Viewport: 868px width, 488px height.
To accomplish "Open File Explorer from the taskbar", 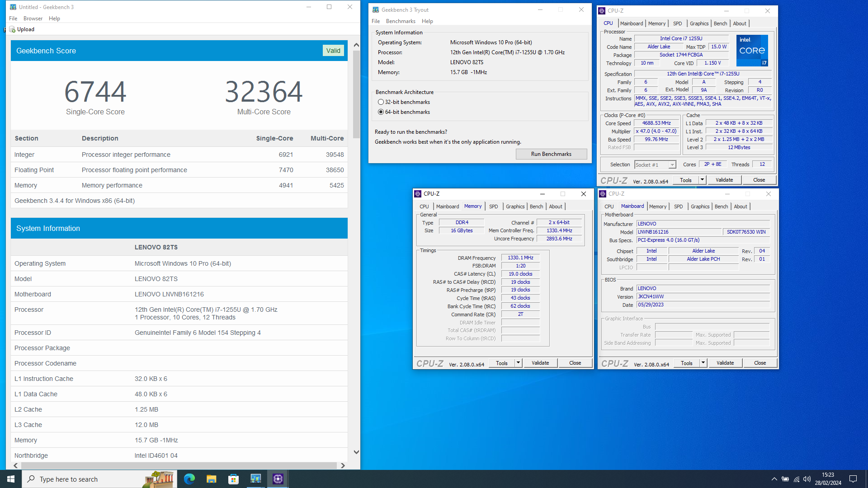I will coord(212,479).
